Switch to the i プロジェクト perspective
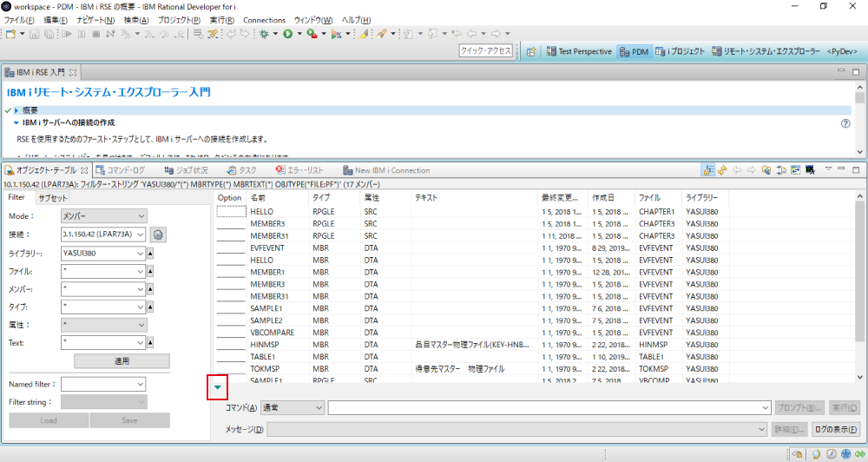This screenshot has width=868, height=462. click(680, 51)
